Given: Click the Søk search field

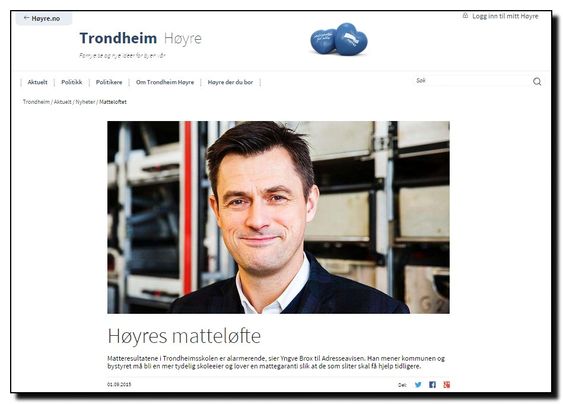Looking at the screenshot, I should coord(472,81).
